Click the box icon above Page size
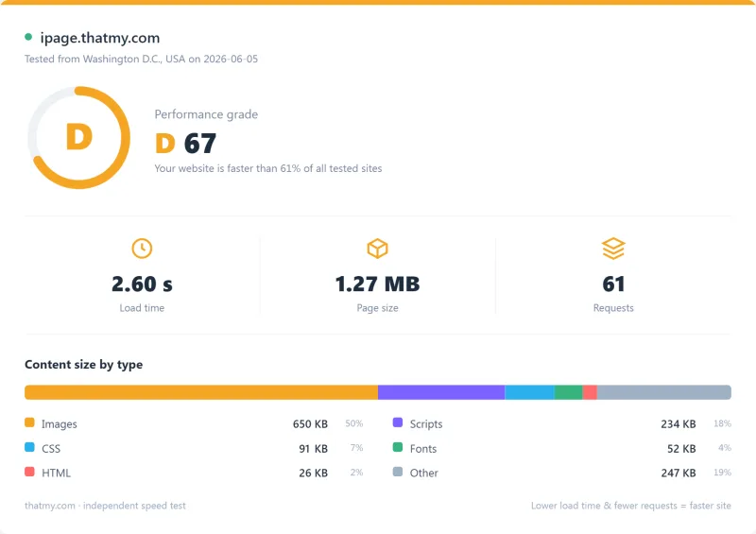Screen dimensions: 756x534 pos(377,249)
